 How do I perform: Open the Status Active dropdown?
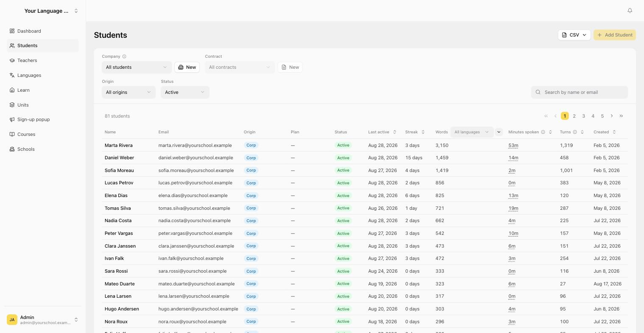(185, 92)
